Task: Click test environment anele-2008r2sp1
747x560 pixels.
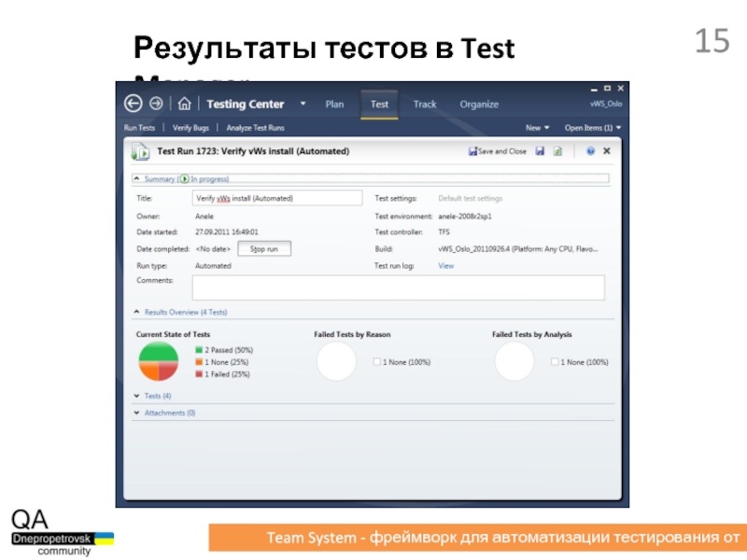Action: coord(465,217)
